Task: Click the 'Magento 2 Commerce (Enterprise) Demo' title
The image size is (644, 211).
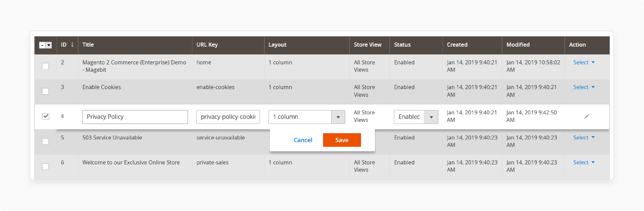Action: [x=134, y=66]
